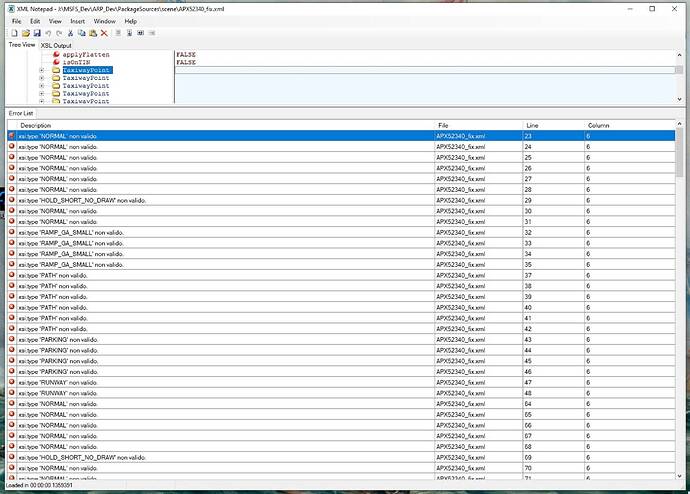Delete node with the red X icon
The width and height of the screenshot is (690, 494).
tap(104, 33)
